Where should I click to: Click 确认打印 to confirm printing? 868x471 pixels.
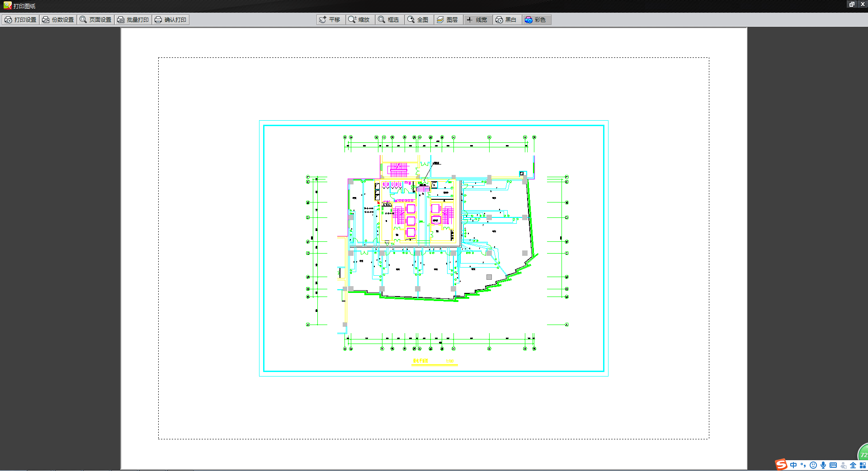(x=170, y=20)
